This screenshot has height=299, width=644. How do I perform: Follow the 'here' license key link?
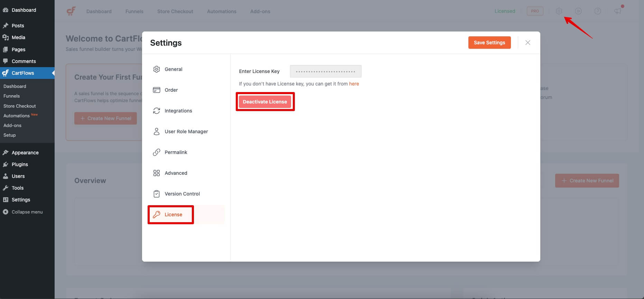[x=354, y=84]
